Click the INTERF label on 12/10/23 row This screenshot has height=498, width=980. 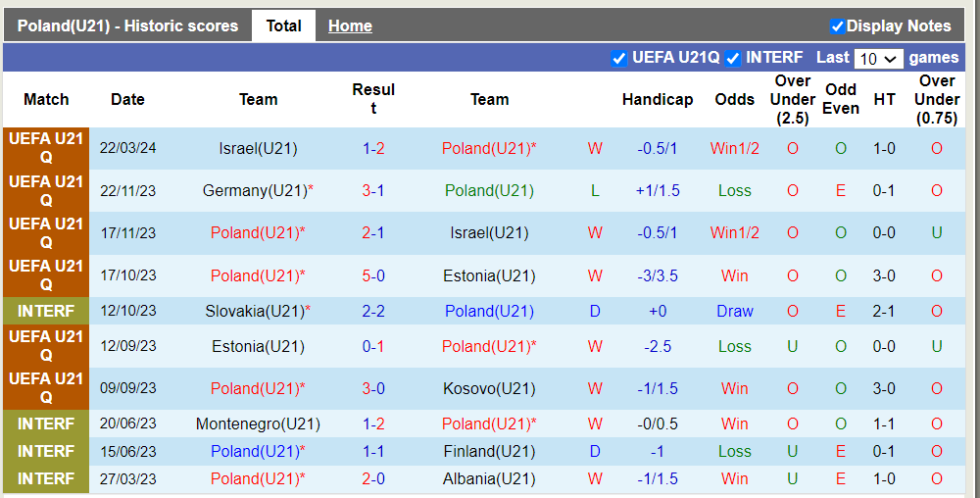coord(46,311)
